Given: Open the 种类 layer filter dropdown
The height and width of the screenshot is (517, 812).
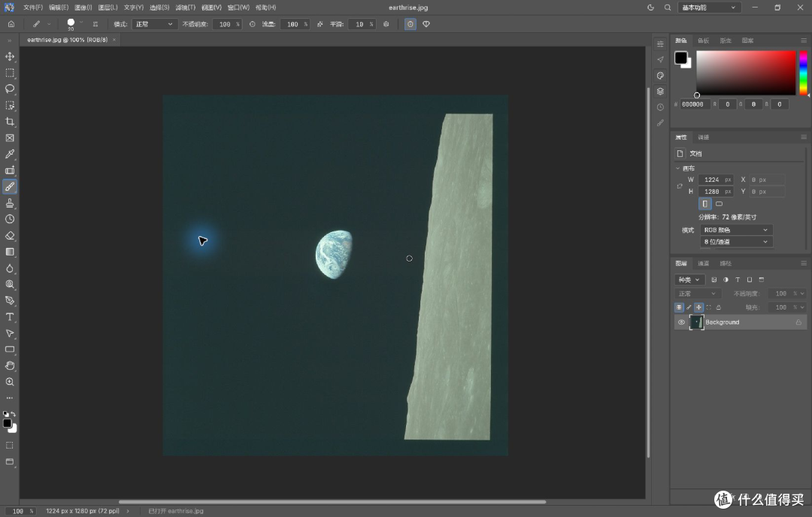Looking at the screenshot, I should tap(689, 280).
